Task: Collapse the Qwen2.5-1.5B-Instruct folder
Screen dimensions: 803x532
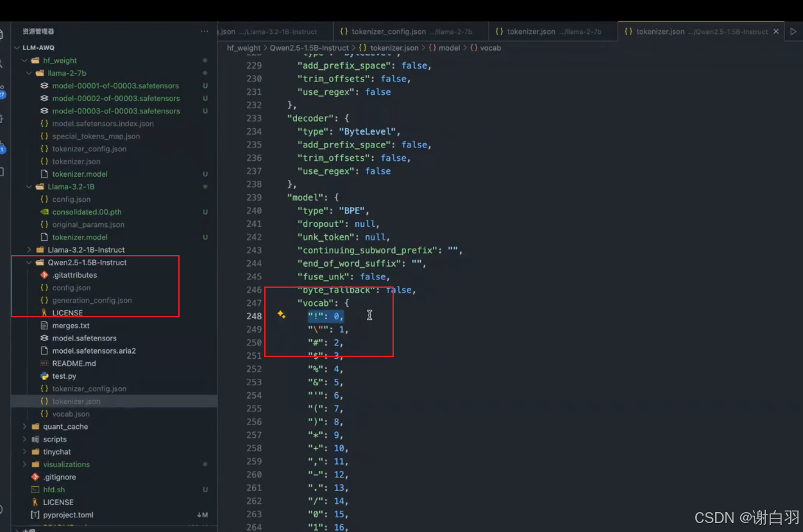Action: coord(29,263)
